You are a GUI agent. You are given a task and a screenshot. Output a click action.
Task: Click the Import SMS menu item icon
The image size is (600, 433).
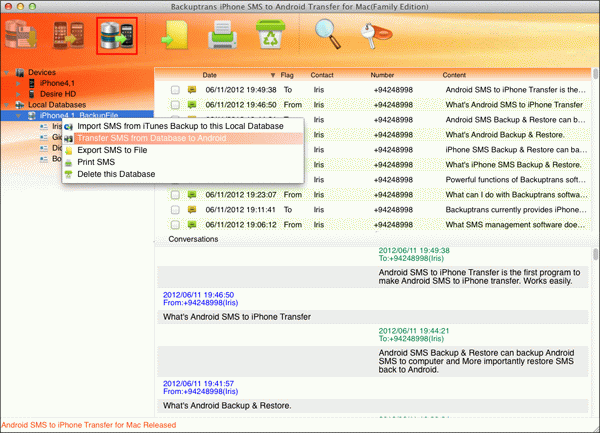click(68, 127)
